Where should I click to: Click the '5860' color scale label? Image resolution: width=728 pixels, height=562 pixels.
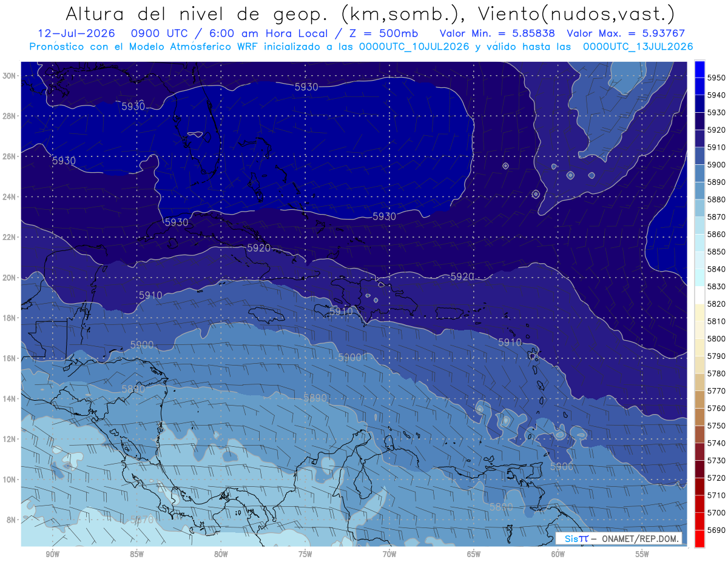pos(716,234)
